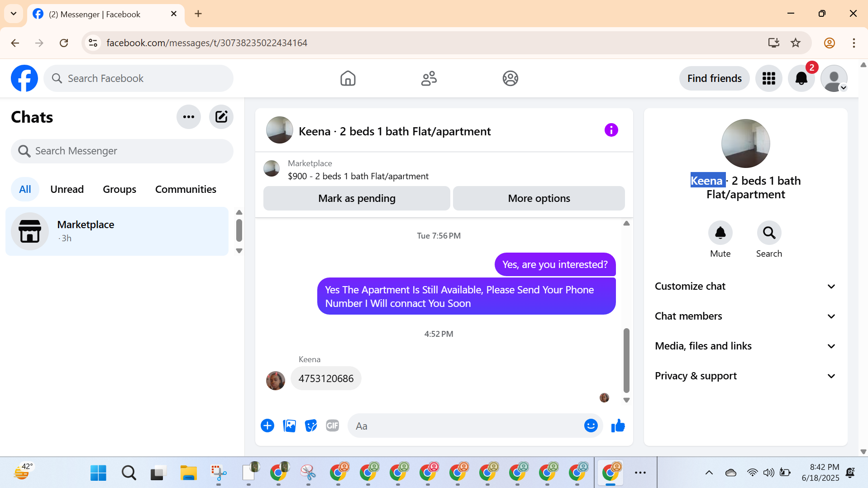Screen dimensions: 868x488
Task: Open Windows Start menu
Action: 98,473
